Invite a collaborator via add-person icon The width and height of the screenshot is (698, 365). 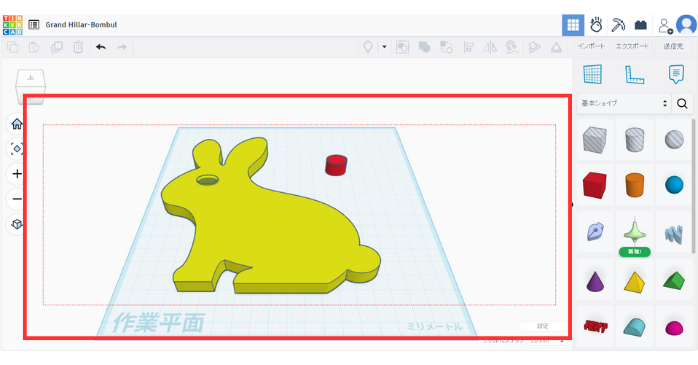pos(666,26)
